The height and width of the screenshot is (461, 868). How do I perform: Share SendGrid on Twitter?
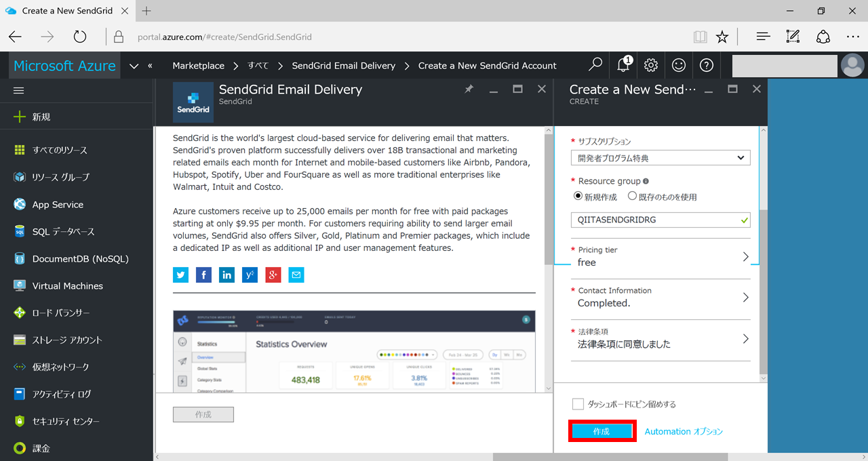pos(180,275)
